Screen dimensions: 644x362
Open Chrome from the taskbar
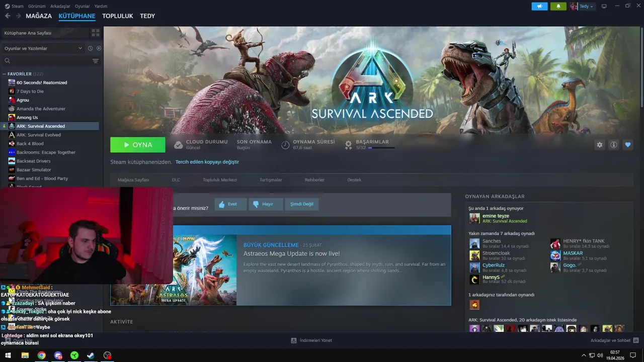(41, 355)
